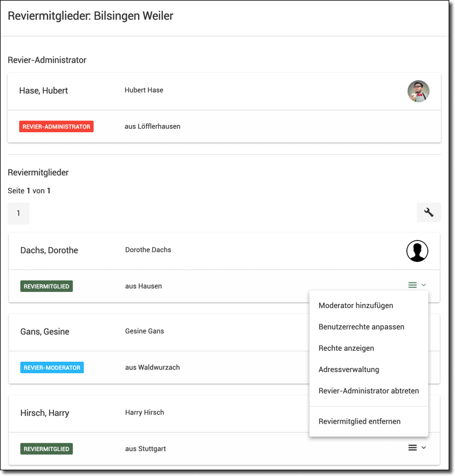This screenshot has height=476, width=455.
Task: Click the red REVIER-ADMINISTRATOR badge
Action: tap(56, 126)
